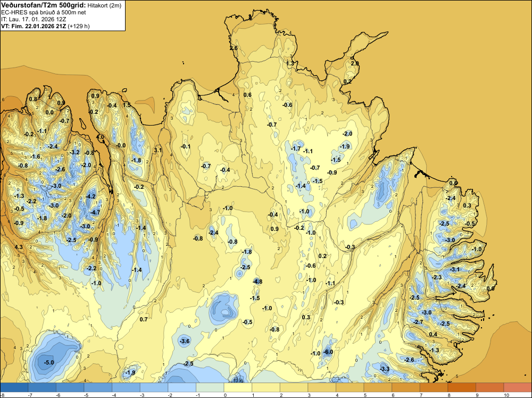
Task: Click the -1.2-free positive 0.8 label
Action: pos(33,99)
